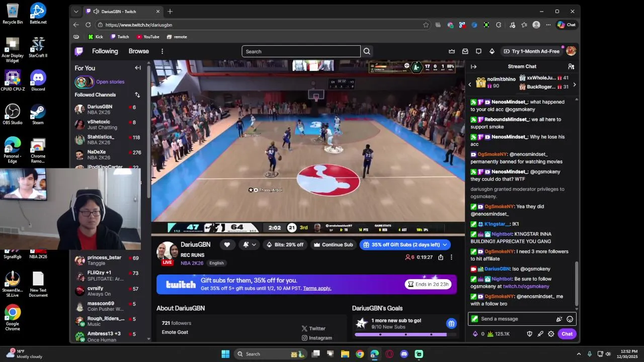Open Twitch more options next to Browse

coord(162,51)
